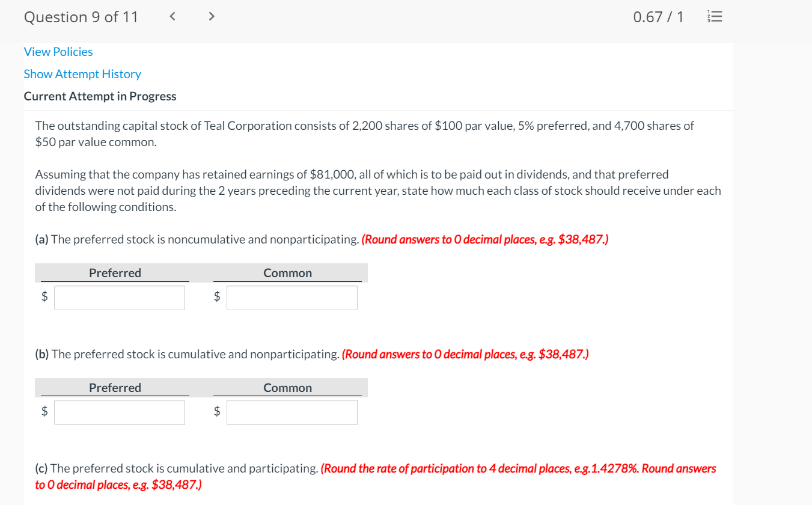Click the score display showing 0.67 / 1
This screenshot has width=812, height=505.
[x=658, y=16]
